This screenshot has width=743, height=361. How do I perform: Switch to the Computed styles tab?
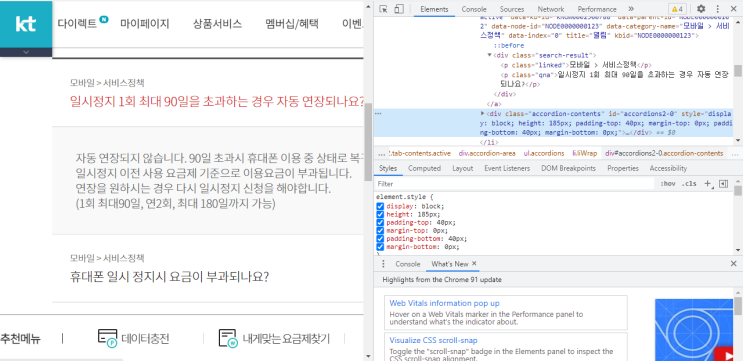tap(424, 168)
